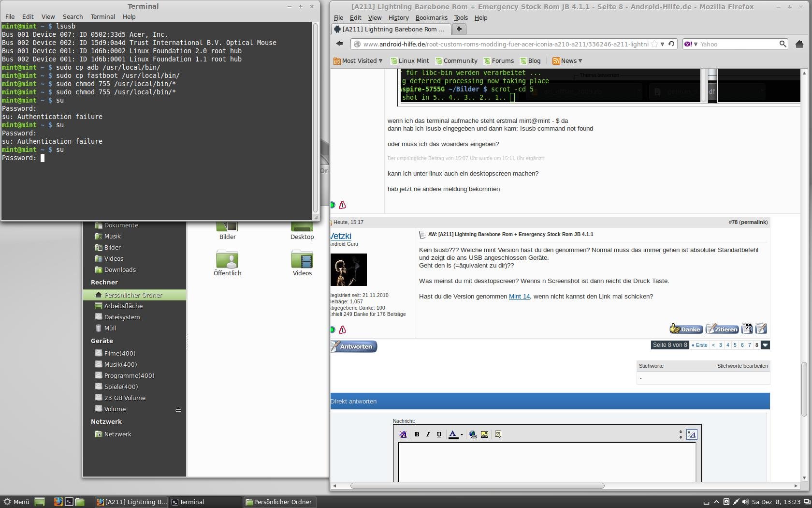Image resolution: width=812 pixels, height=508 pixels.
Task: Wrap quote tags in reply editor
Action: pyautogui.click(x=498, y=434)
